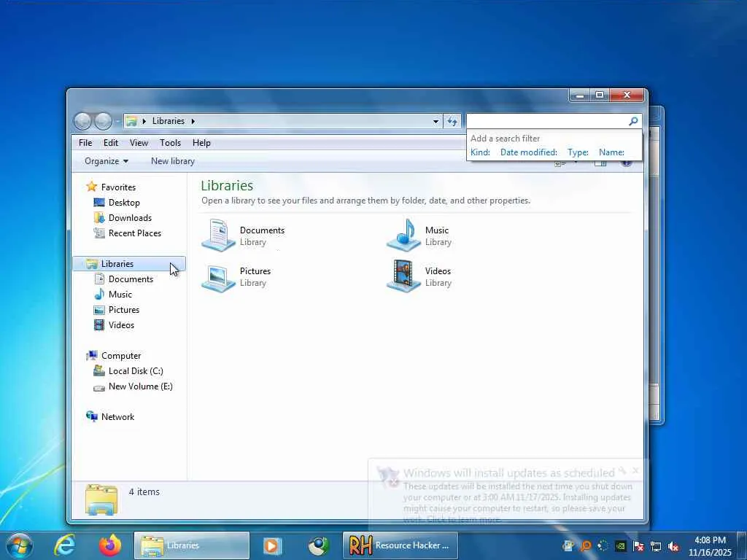Switch to Resource Hacker taskbar button
This screenshot has height=560, width=747.
pos(400,545)
